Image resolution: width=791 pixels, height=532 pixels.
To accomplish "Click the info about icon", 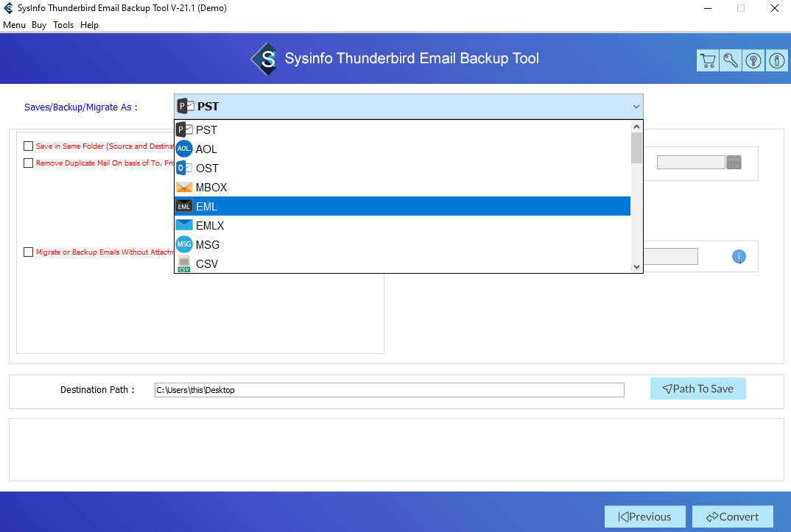I will click(x=777, y=60).
